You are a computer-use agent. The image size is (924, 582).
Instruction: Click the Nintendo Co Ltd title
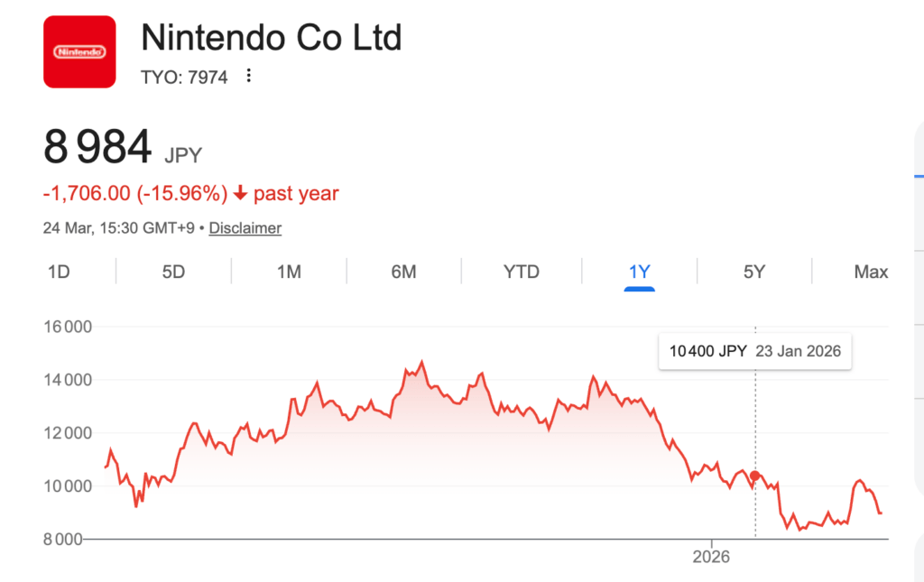click(271, 38)
